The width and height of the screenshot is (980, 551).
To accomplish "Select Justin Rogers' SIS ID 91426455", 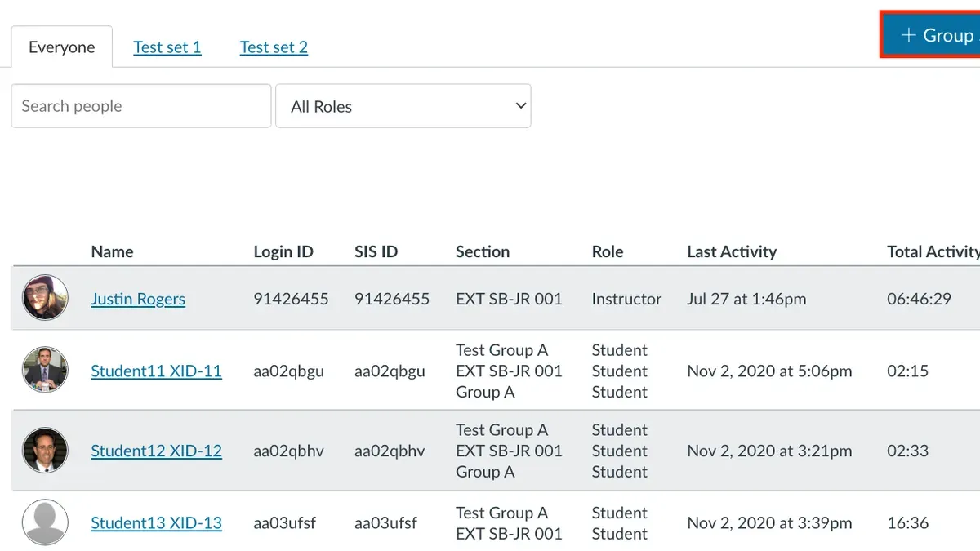I will click(392, 299).
